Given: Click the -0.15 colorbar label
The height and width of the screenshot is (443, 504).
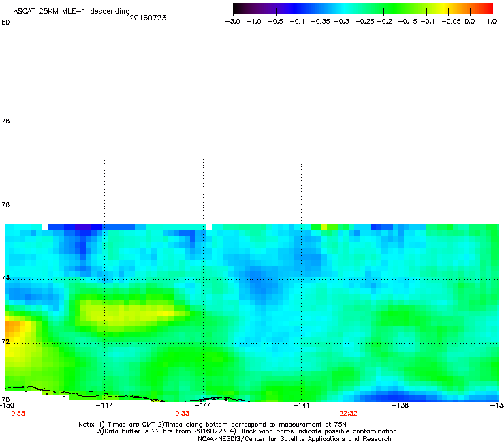Looking at the screenshot, I should [407, 22].
